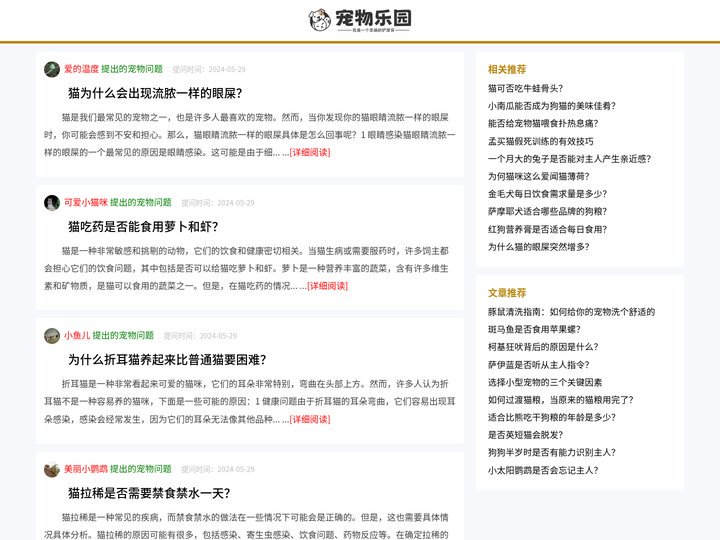Open avatar of user 美丽小鹦鹉
720x540 pixels.
52,469
